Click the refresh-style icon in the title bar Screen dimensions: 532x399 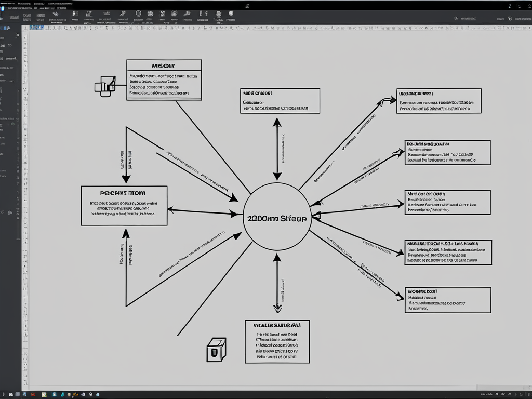pos(510,6)
